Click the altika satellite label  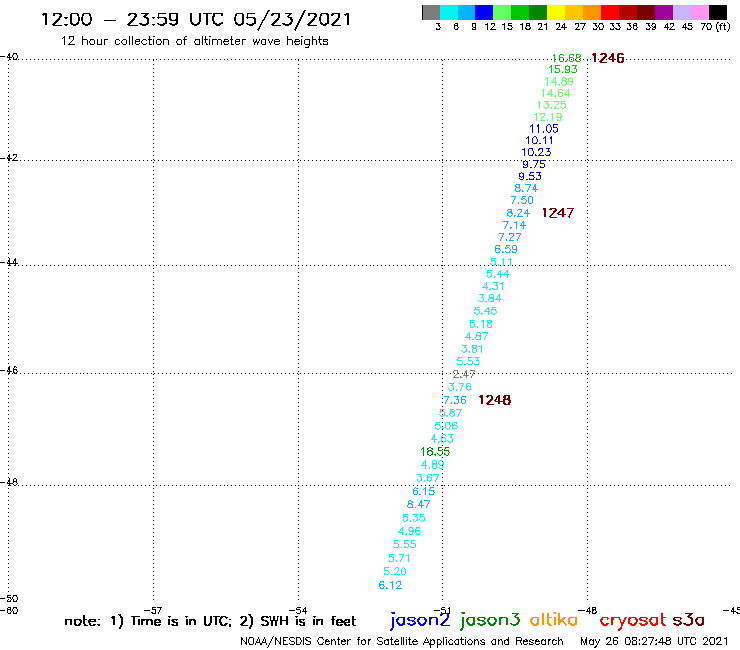click(x=554, y=620)
